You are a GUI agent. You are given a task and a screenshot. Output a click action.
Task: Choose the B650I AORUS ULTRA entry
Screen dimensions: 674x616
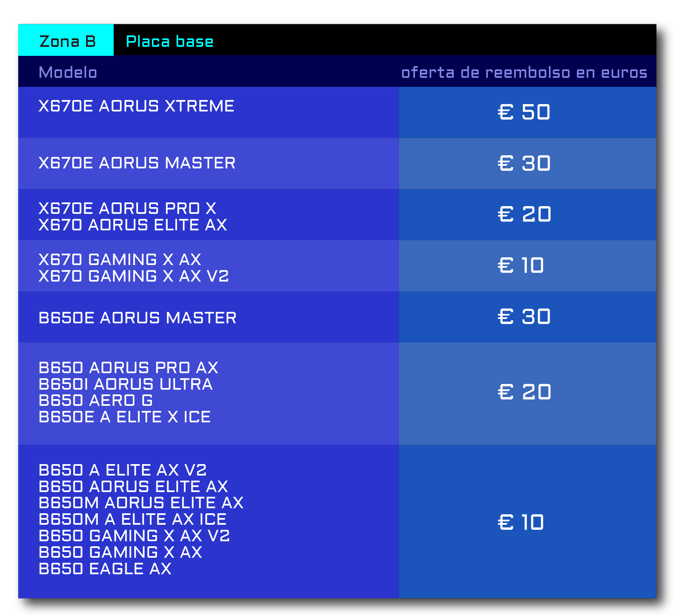click(x=126, y=384)
